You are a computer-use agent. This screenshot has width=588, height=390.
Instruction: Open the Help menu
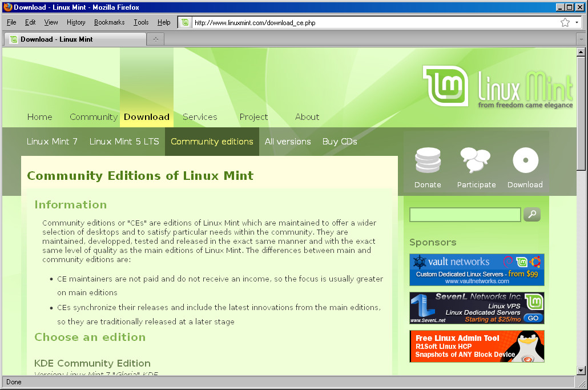164,22
